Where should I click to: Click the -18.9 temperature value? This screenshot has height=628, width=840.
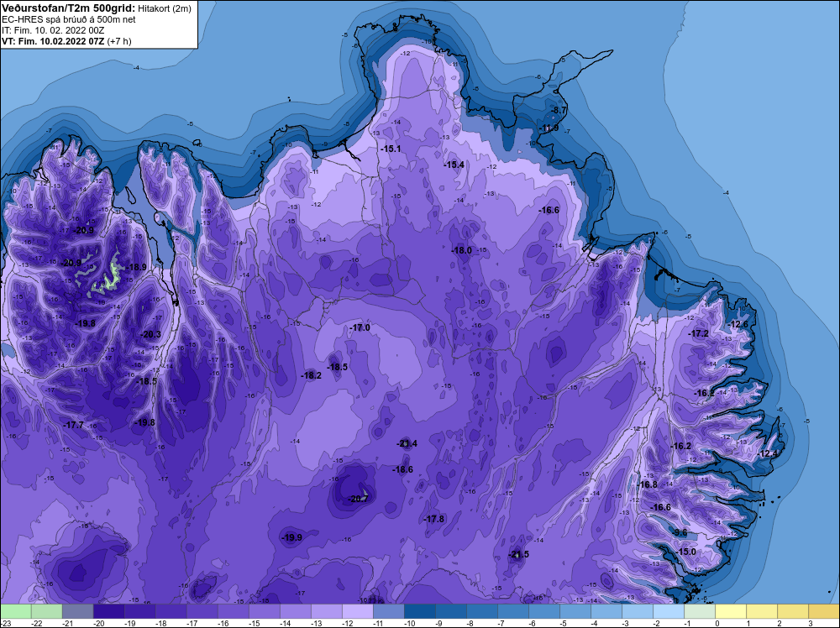point(137,267)
